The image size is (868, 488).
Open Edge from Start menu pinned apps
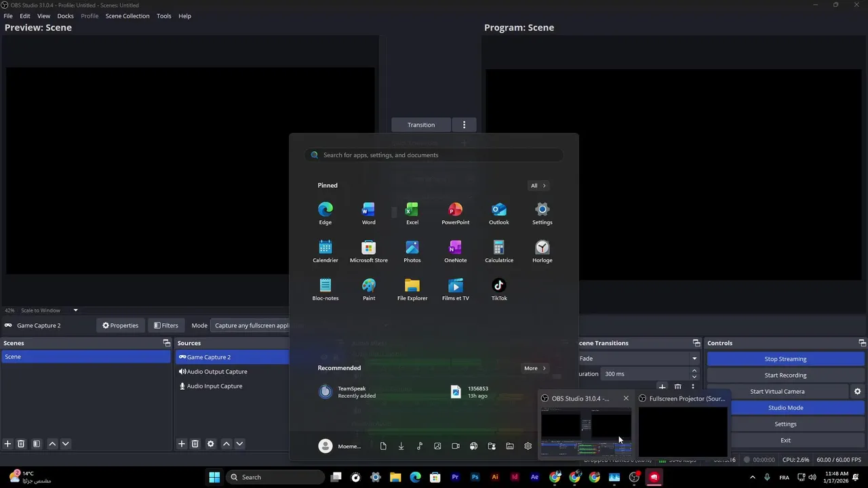coord(325,213)
